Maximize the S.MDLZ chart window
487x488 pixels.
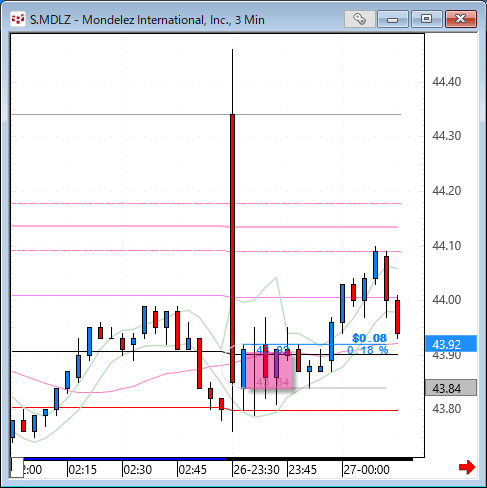tap(426, 19)
